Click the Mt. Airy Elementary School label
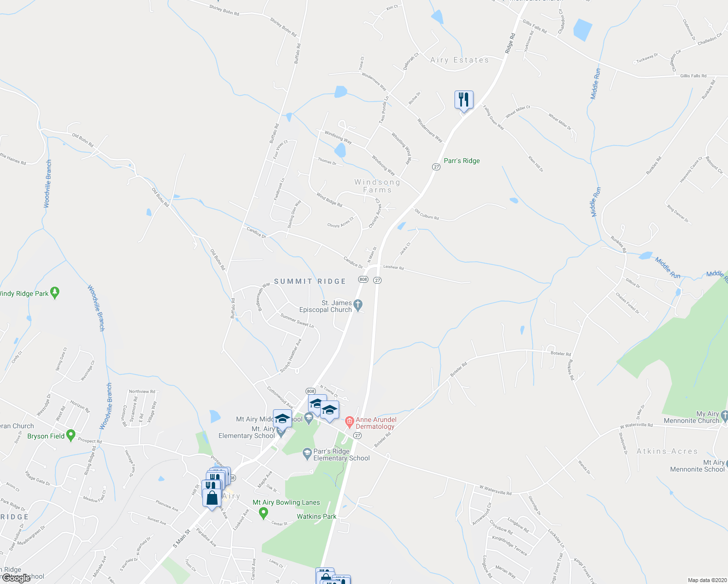 click(x=247, y=432)
